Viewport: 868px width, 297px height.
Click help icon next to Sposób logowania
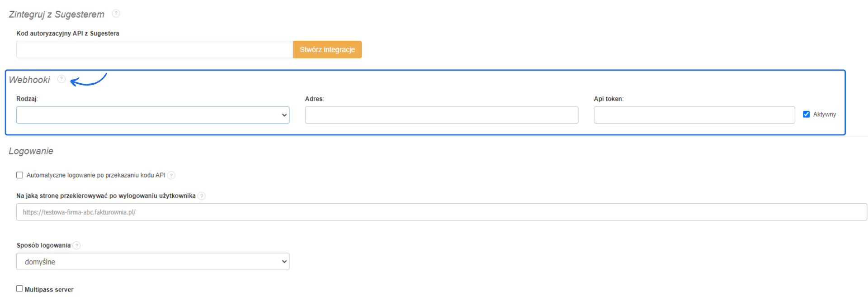pos(77,245)
